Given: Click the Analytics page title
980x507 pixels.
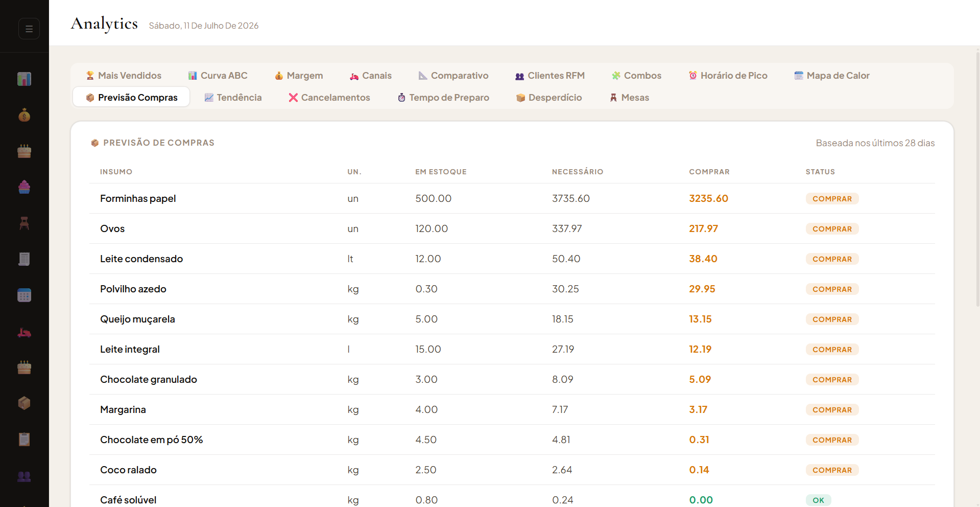Looking at the screenshot, I should point(104,24).
